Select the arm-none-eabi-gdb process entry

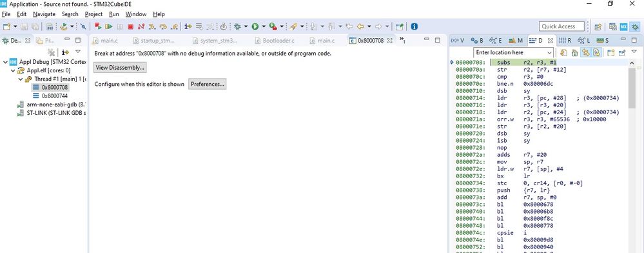tap(52, 105)
